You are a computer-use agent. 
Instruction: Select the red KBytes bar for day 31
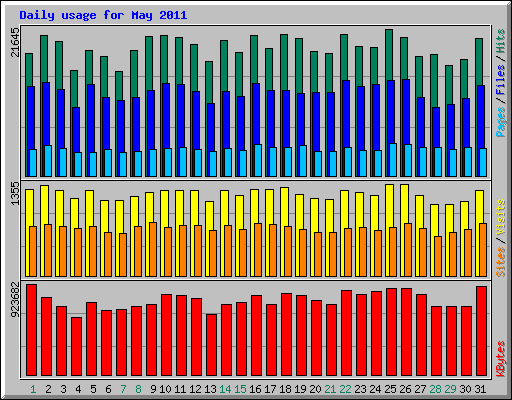[x=482, y=331]
